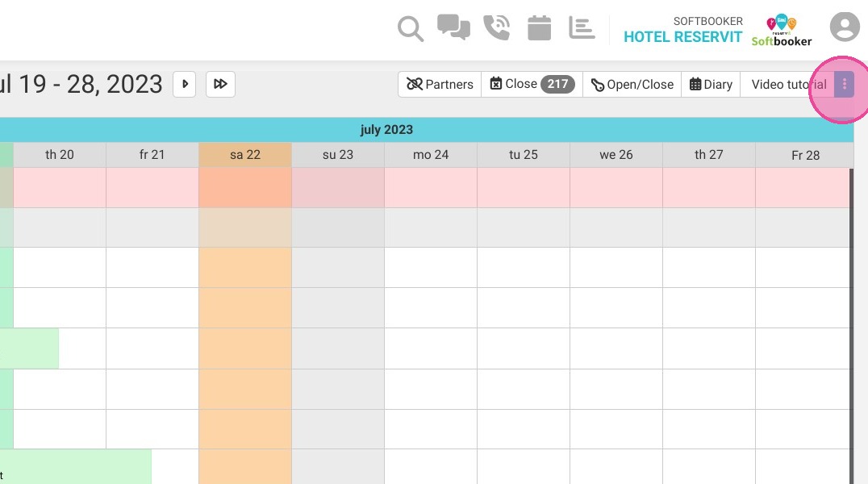Viewport: 868px width, 484px height.
Task: Click the pink cell under we 26
Action: coord(616,188)
